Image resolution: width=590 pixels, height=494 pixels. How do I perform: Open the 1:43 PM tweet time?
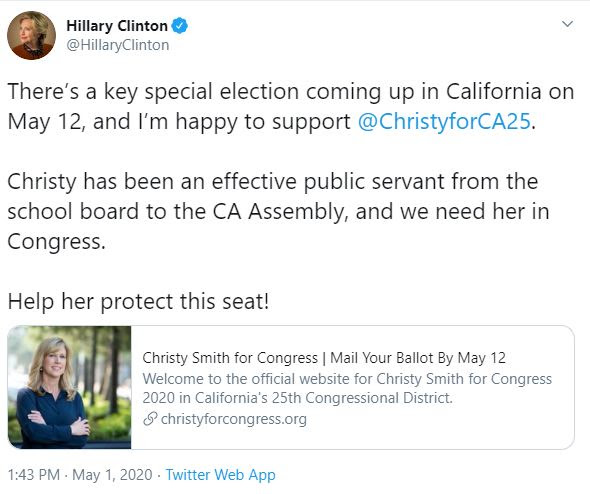pos(34,474)
